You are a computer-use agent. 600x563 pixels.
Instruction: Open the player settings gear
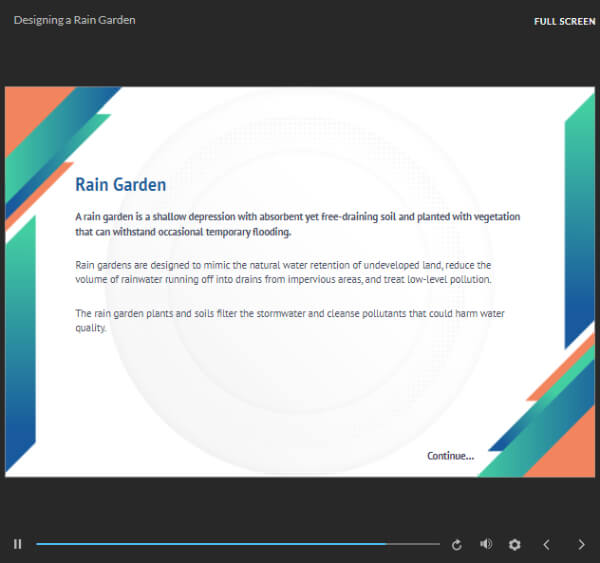[514, 544]
